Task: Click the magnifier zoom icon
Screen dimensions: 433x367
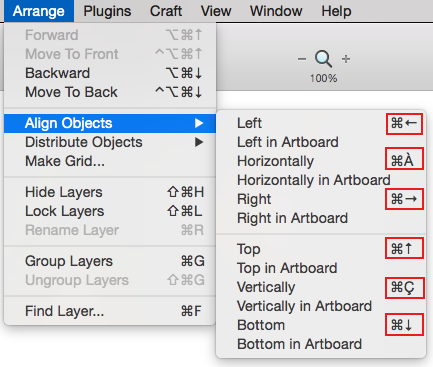Action: point(323,59)
